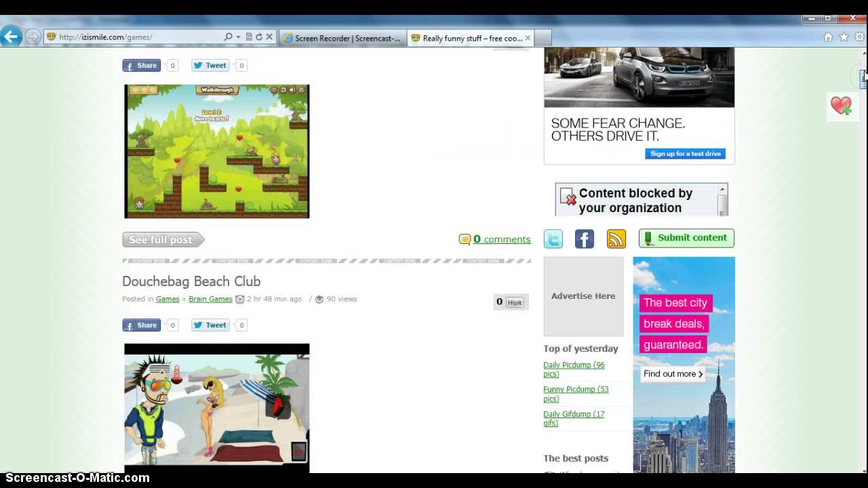Click the 90 views text
Screen dimensions: 868x488
pos(342,299)
